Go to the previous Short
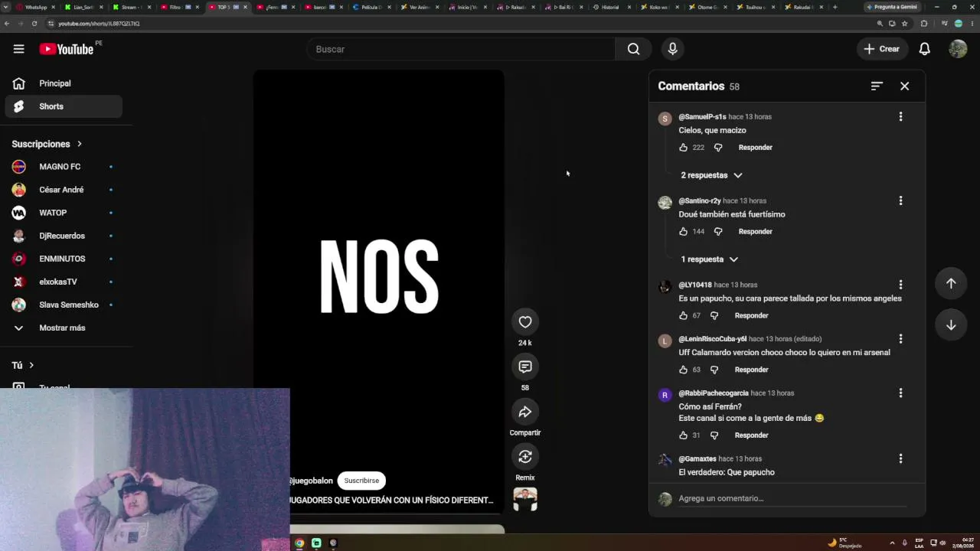The width and height of the screenshot is (980, 551). 951,283
